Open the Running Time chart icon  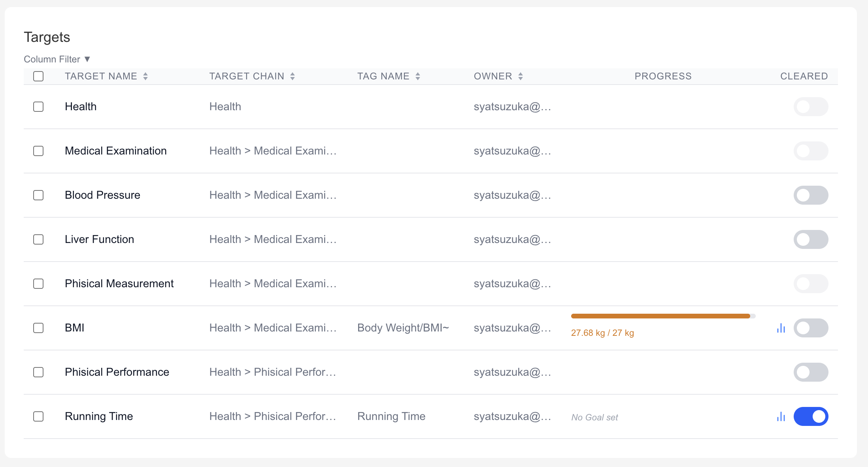pos(781,416)
